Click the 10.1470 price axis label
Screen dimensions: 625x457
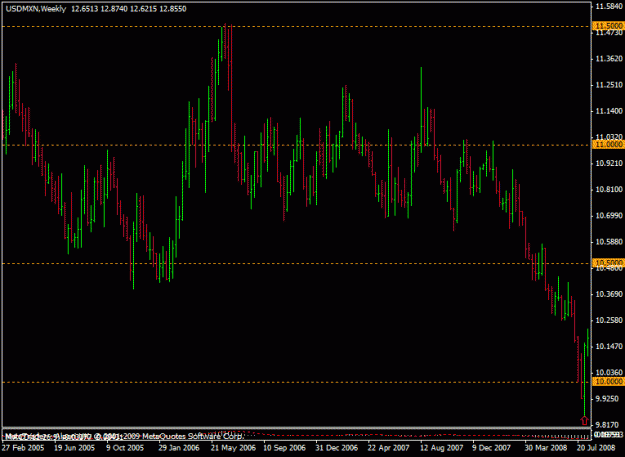(x=609, y=347)
